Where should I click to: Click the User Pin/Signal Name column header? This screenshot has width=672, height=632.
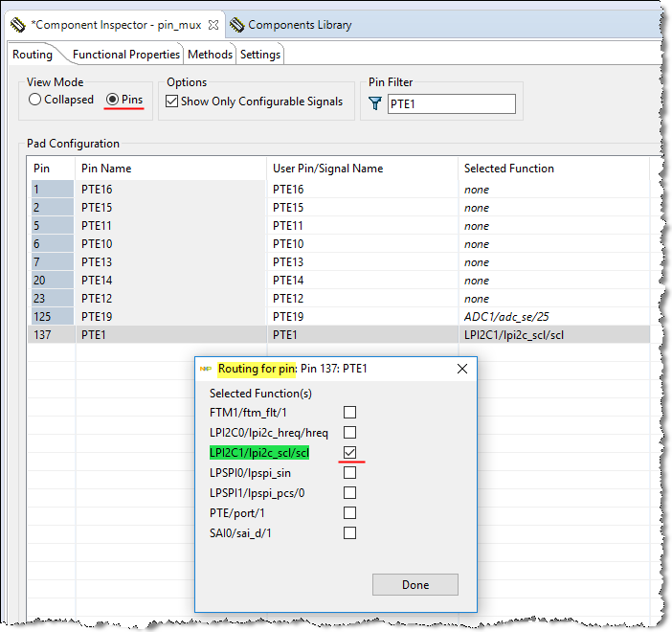(362, 169)
